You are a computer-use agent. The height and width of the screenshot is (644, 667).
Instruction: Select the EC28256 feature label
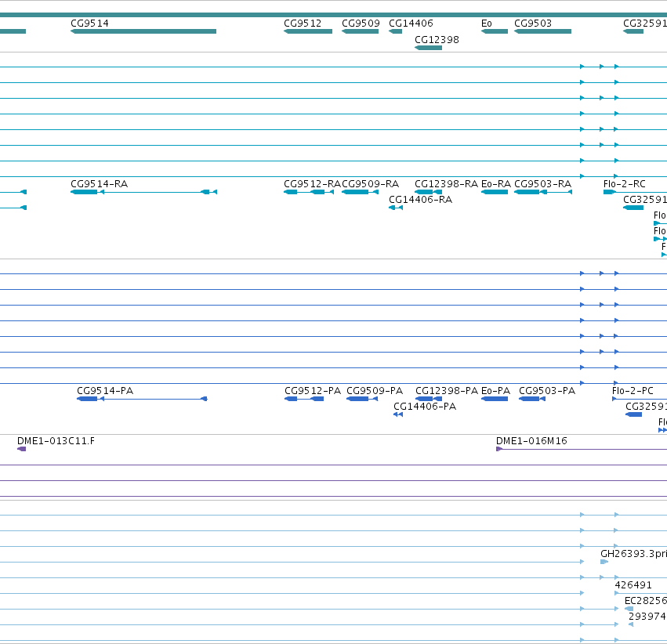[646, 601]
